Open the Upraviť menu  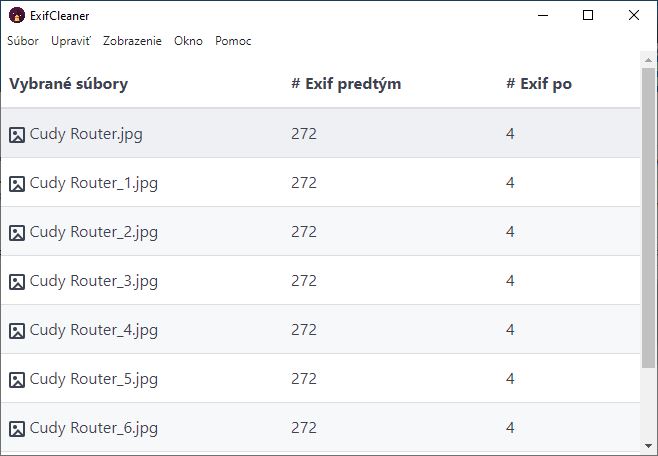click(x=71, y=41)
